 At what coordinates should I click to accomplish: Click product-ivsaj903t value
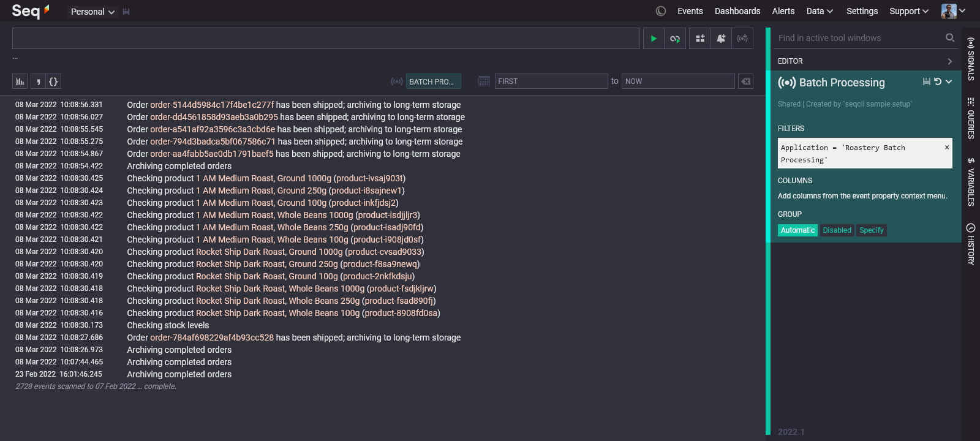pyautogui.click(x=369, y=178)
